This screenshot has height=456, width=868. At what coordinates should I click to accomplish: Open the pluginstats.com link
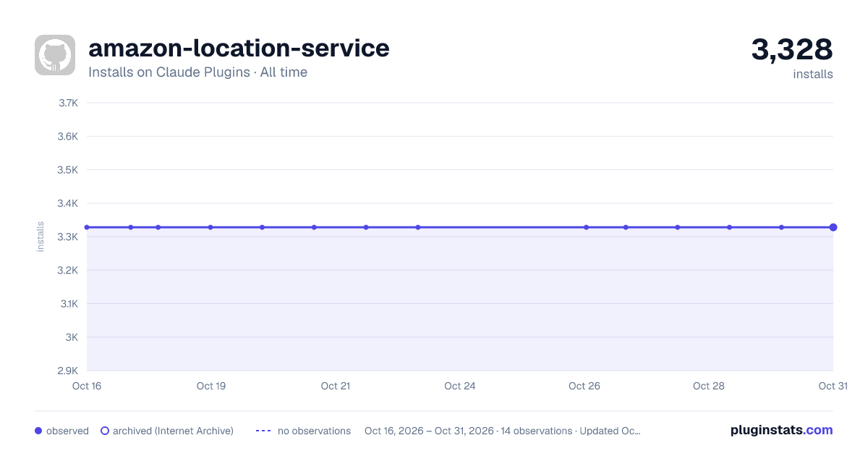click(782, 430)
